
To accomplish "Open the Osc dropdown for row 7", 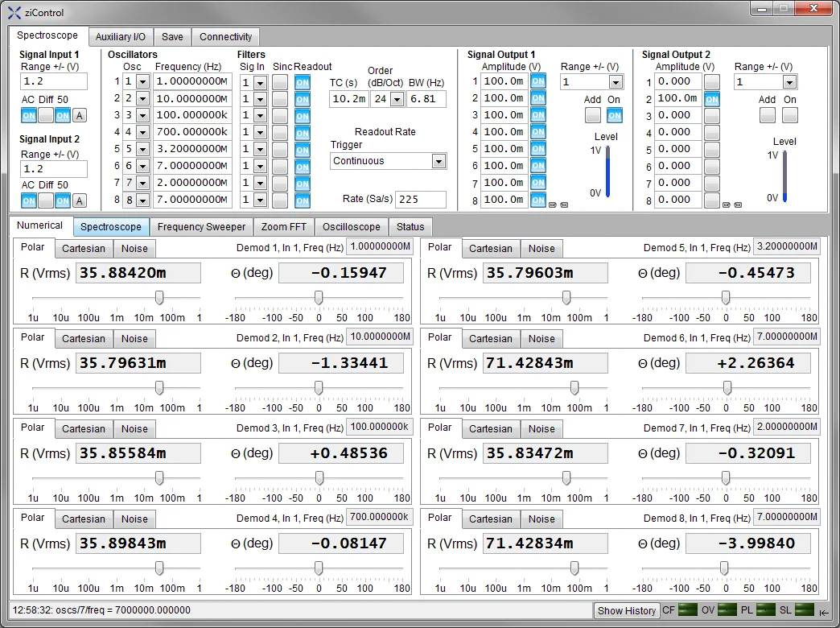I will click(142, 184).
